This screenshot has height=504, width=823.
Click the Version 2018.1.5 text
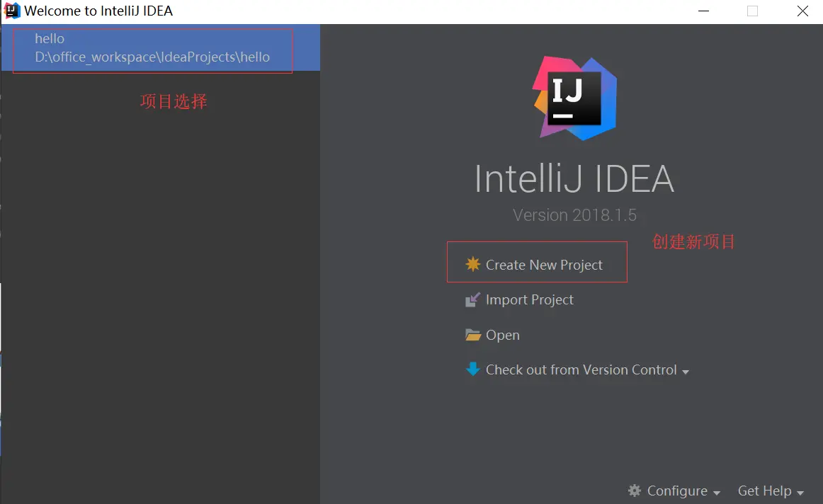574,215
